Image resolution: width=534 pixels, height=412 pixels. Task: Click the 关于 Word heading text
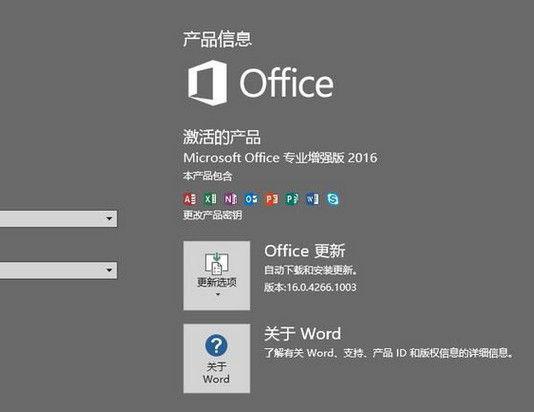(303, 333)
